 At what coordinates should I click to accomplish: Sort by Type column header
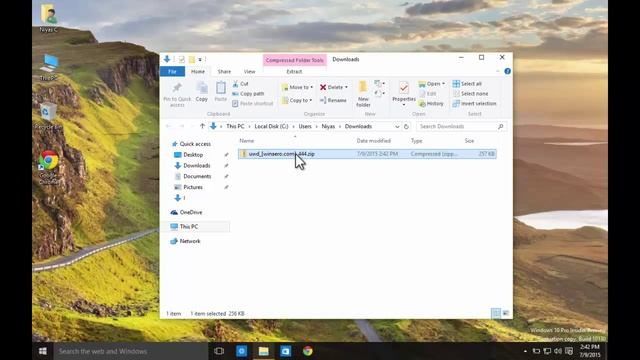pyautogui.click(x=416, y=141)
